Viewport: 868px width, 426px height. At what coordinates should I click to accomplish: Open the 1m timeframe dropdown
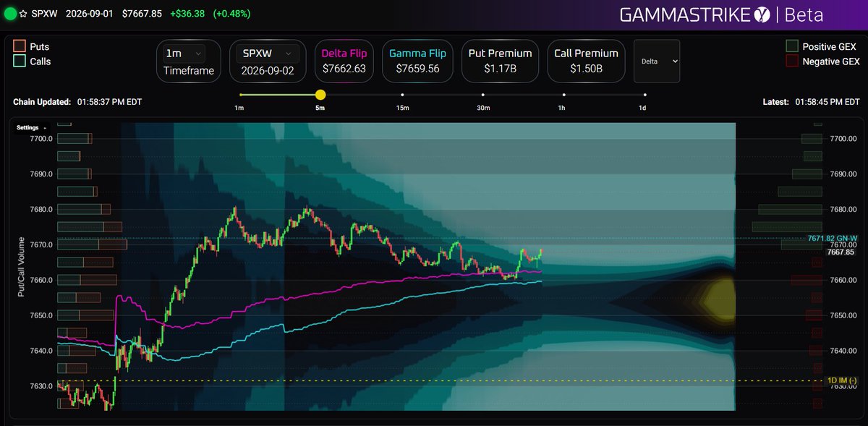tap(184, 53)
